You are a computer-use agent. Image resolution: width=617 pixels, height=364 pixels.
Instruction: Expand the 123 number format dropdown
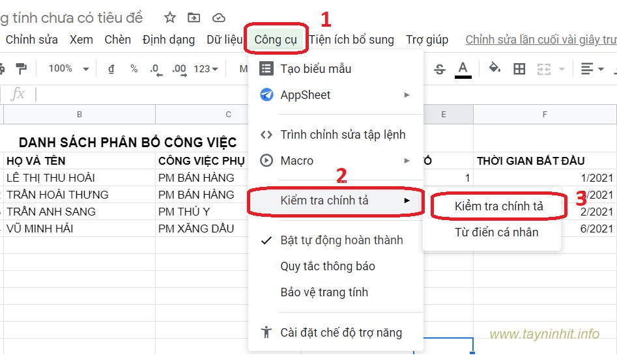pos(206,68)
